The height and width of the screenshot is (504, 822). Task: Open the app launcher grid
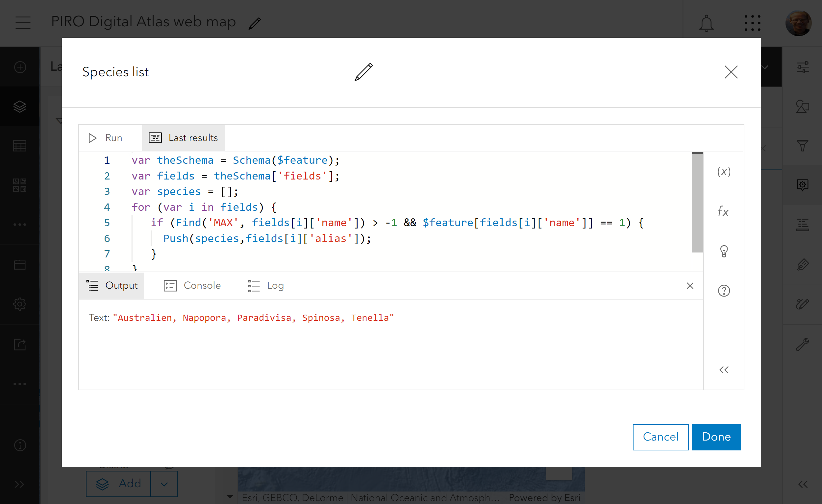click(752, 23)
